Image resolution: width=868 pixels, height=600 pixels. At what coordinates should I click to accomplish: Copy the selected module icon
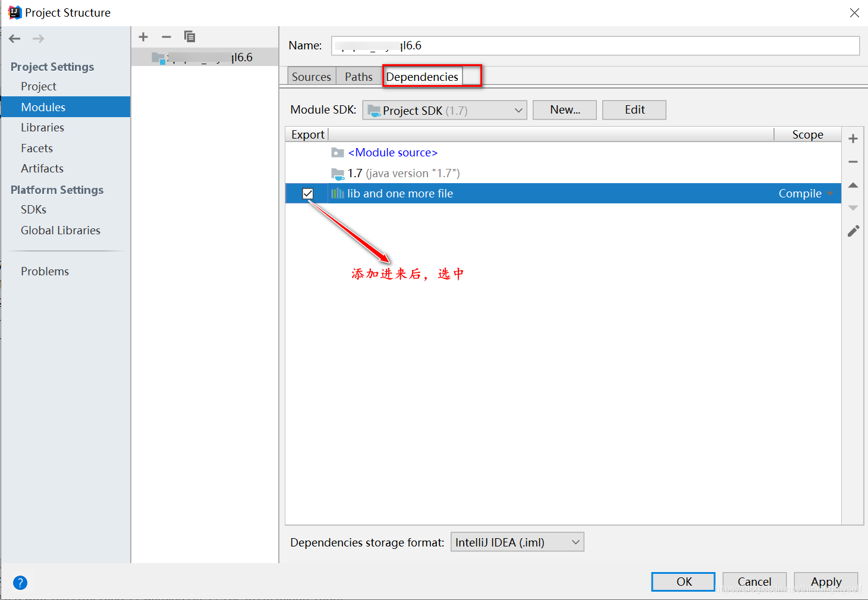(190, 37)
